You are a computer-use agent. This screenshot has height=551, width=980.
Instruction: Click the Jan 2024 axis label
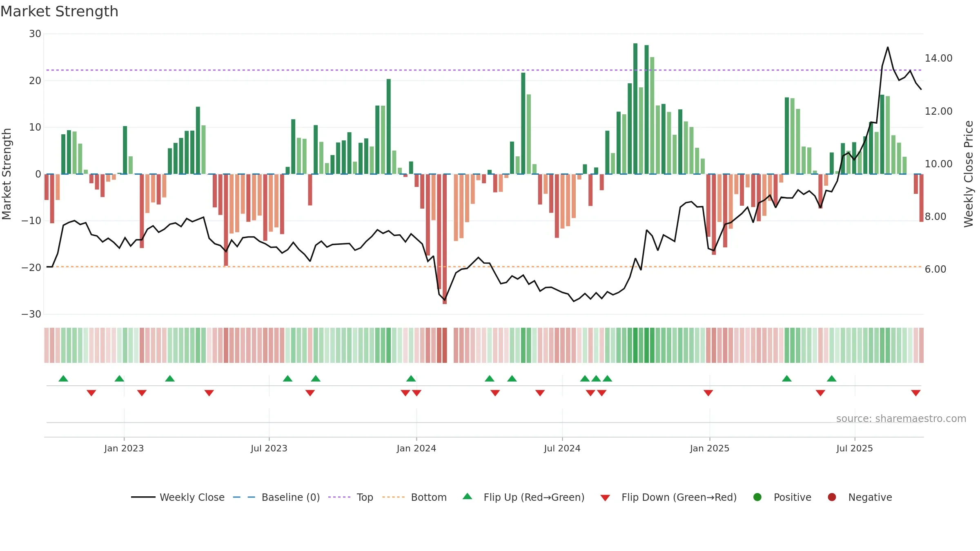click(x=416, y=448)
